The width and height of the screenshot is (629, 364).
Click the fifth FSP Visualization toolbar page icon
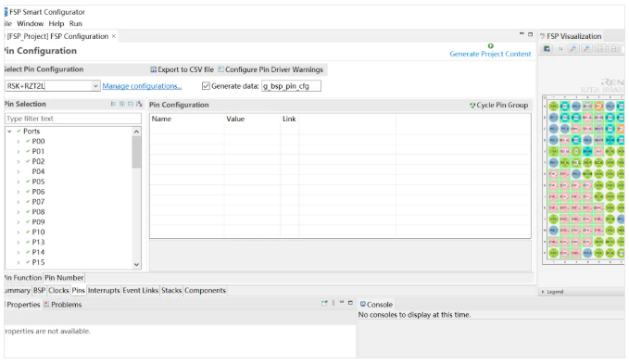coord(600,49)
